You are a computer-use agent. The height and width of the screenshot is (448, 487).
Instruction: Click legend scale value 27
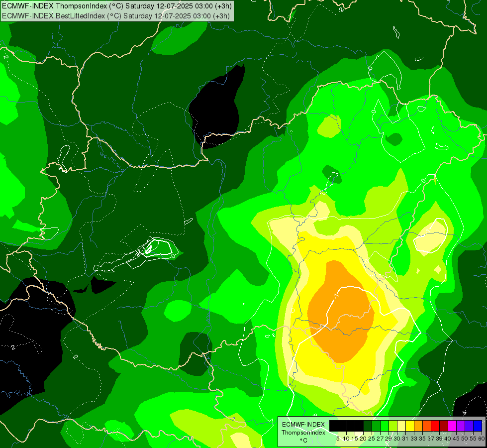click(x=380, y=439)
